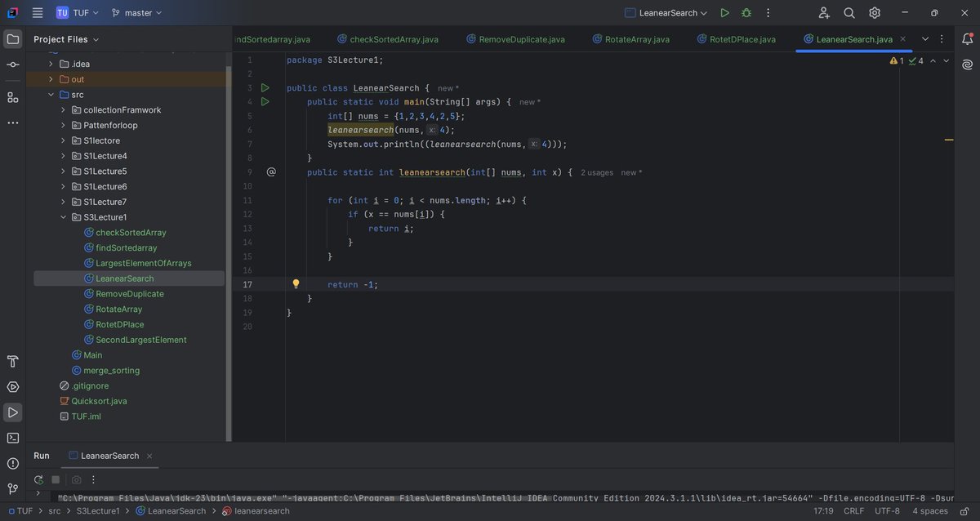
Task: Jump to the previous highlighted problem arrow
Action: (x=933, y=61)
